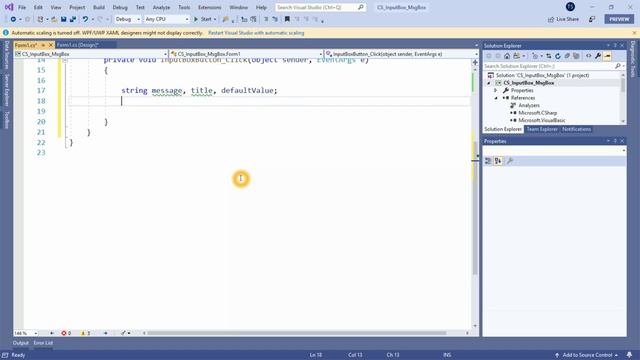Click the Visual Studio logo icon
The height and width of the screenshot is (360, 640).
pyautogui.click(x=9, y=7)
